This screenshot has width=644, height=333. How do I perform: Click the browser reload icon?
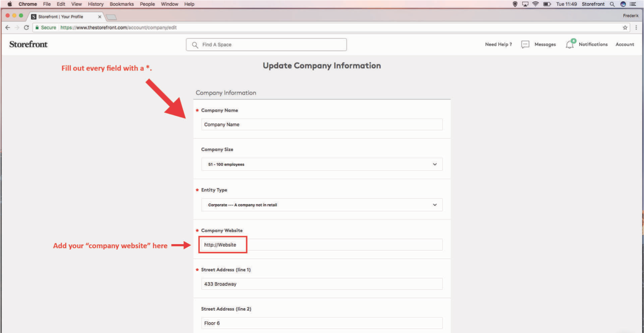click(26, 27)
